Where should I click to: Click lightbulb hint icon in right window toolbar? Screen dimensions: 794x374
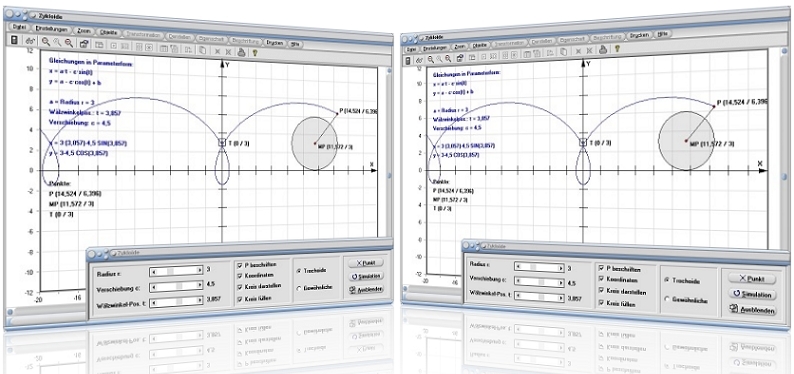(617, 50)
